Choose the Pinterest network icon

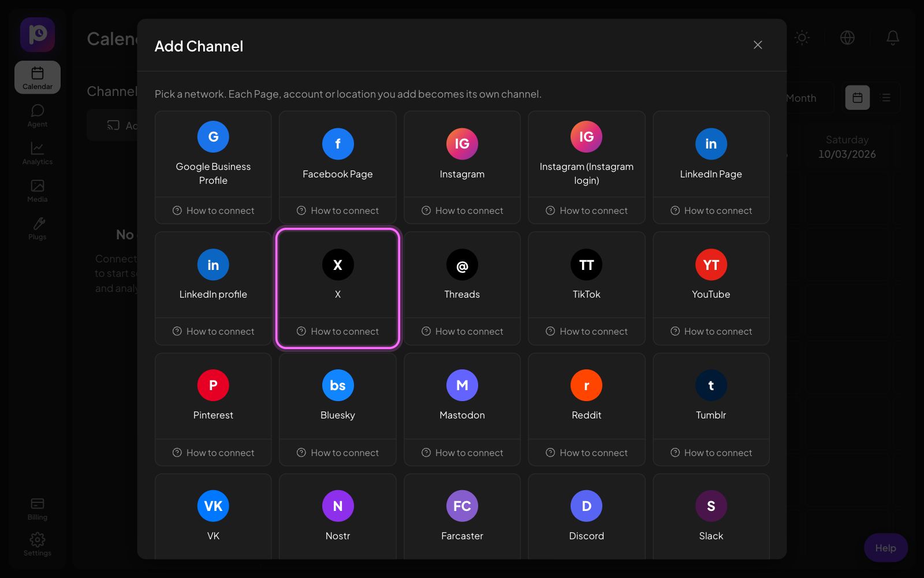click(x=213, y=386)
